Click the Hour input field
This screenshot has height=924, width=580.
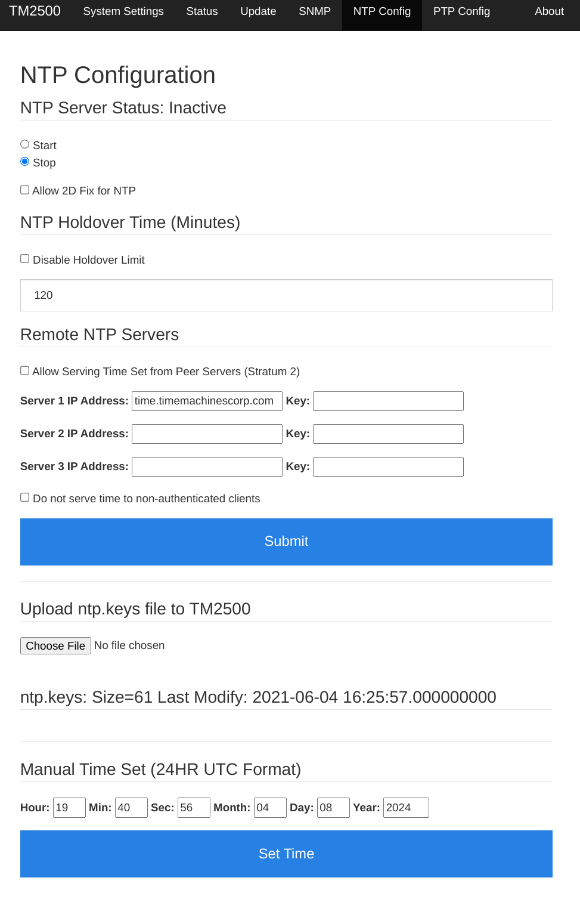click(69, 808)
